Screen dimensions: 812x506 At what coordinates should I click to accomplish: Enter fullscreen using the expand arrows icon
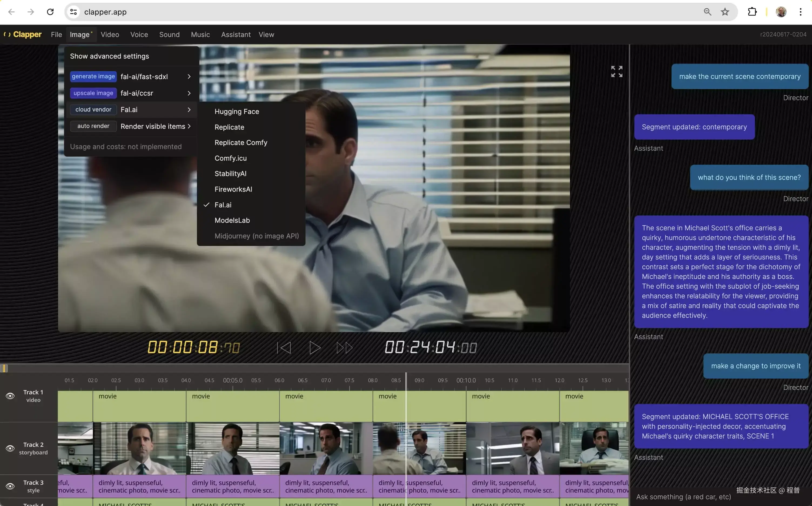pyautogui.click(x=616, y=72)
